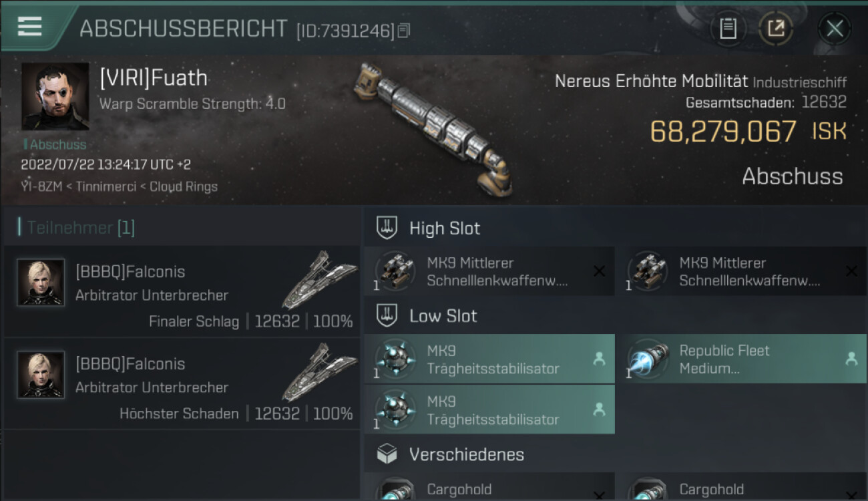Viewport: 868px width, 501px height.
Task: Open the hamburger menu at top left
Action: coord(29,26)
